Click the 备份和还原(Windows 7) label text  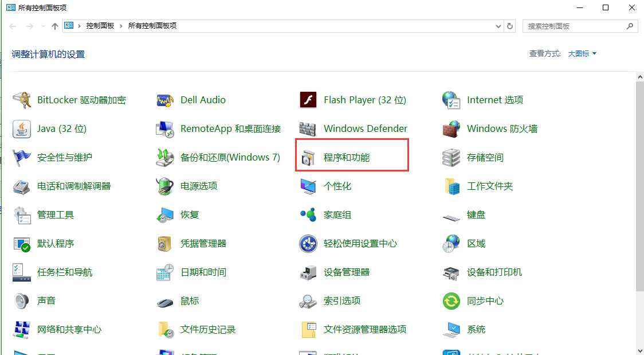(230, 157)
